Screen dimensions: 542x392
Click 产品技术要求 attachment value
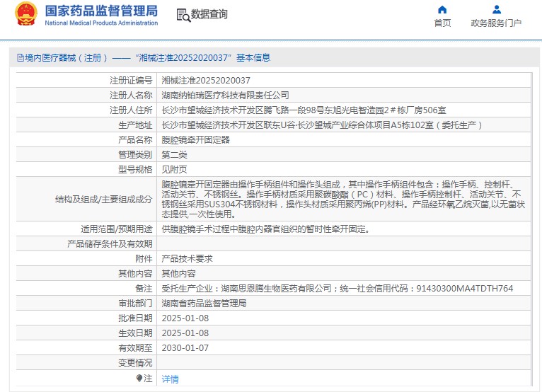coord(187,259)
